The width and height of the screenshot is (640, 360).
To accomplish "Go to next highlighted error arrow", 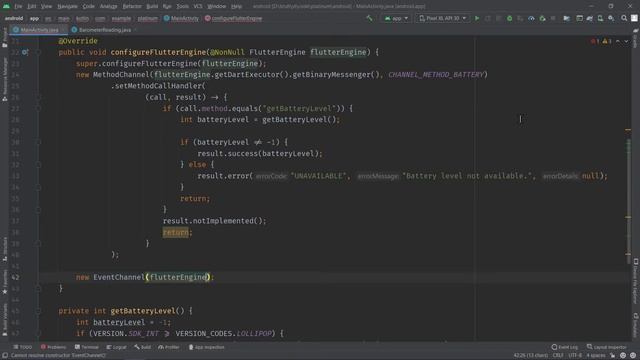I will (626, 41).
